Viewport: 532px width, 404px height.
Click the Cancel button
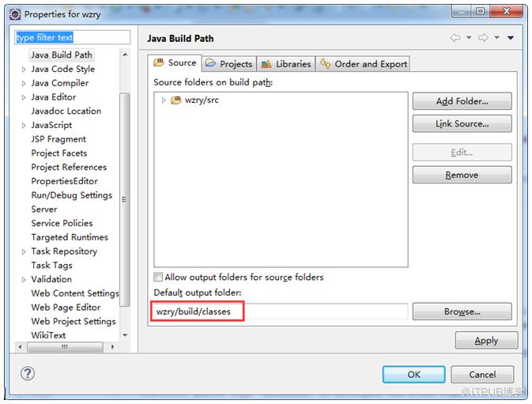pos(482,375)
